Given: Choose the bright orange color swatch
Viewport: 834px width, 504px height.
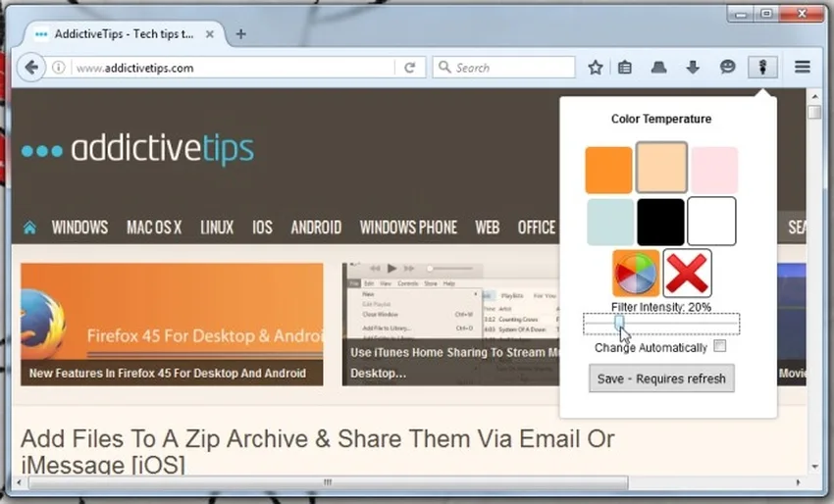Looking at the screenshot, I should tap(609, 171).
